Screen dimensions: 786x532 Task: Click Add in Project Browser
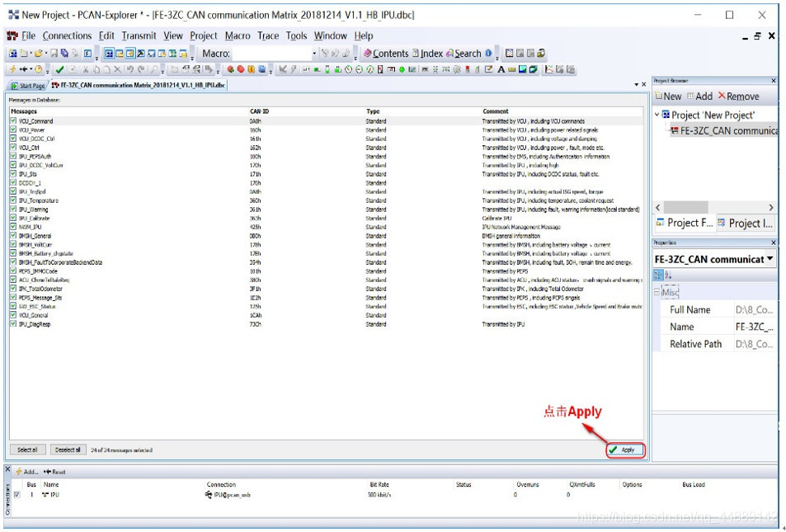click(x=699, y=97)
